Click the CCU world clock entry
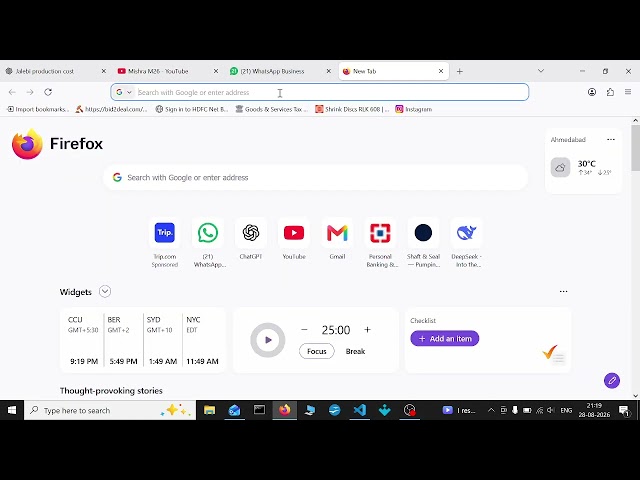Viewport: 640px width, 480px height. [x=84, y=340]
